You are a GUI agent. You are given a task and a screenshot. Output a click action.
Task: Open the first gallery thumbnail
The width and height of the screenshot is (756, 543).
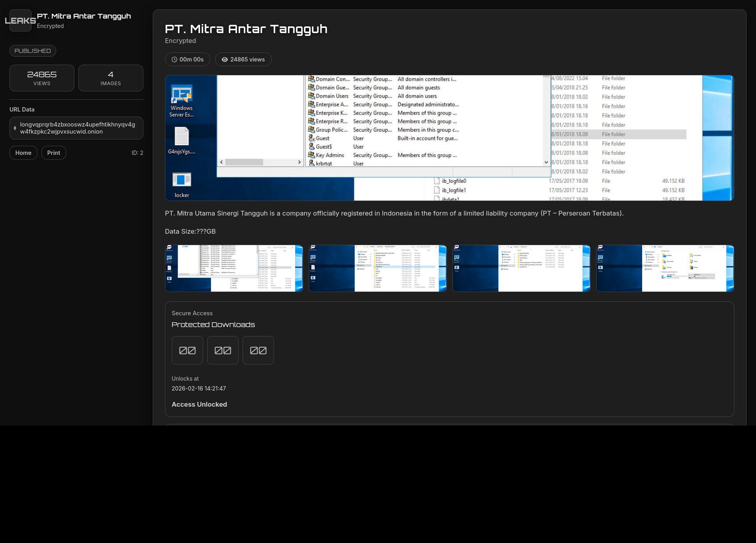click(x=234, y=268)
